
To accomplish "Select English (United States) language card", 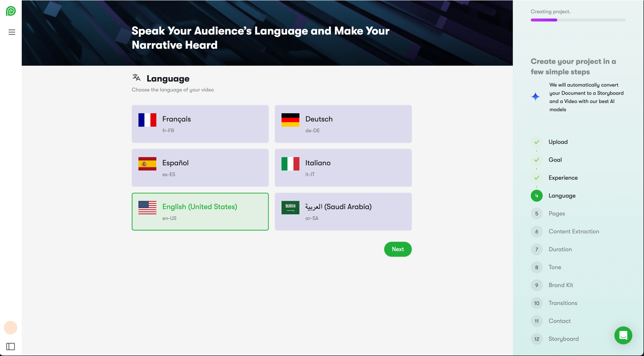I will [200, 211].
